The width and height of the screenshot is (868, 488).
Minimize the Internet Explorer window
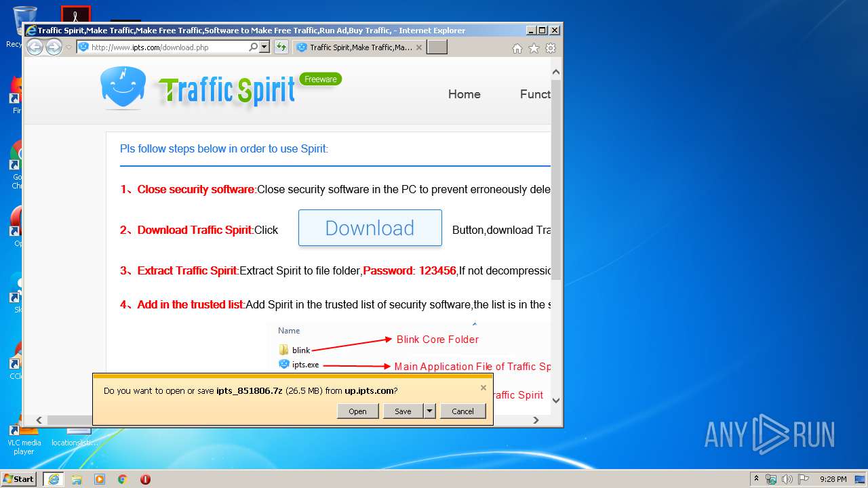coord(530,30)
